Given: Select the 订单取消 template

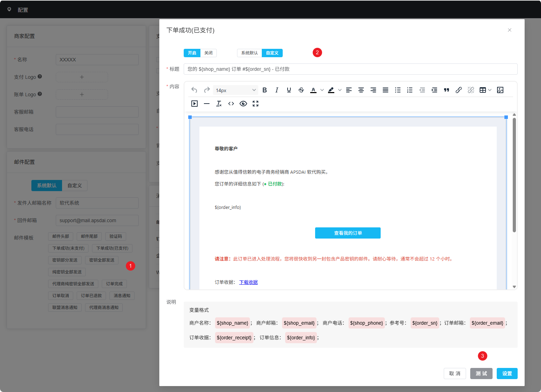Looking at the screenshot, I should (x=60, y=295).
